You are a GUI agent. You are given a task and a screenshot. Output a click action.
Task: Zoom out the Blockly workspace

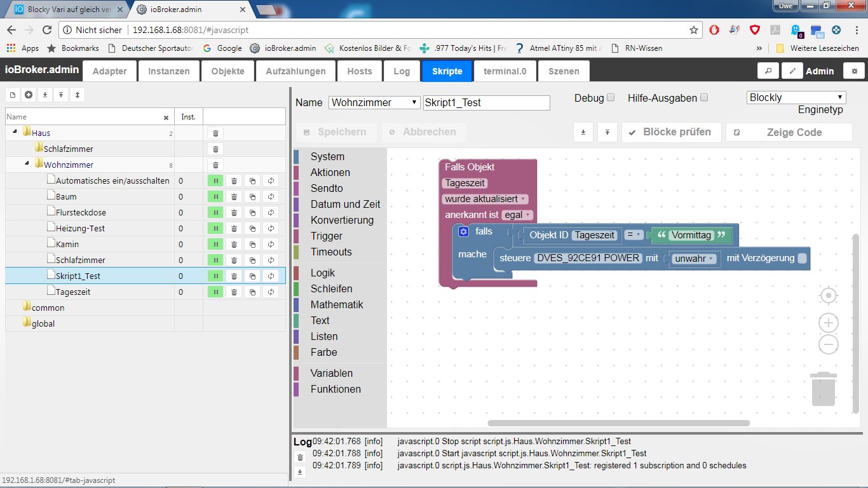tap(828, 344)
